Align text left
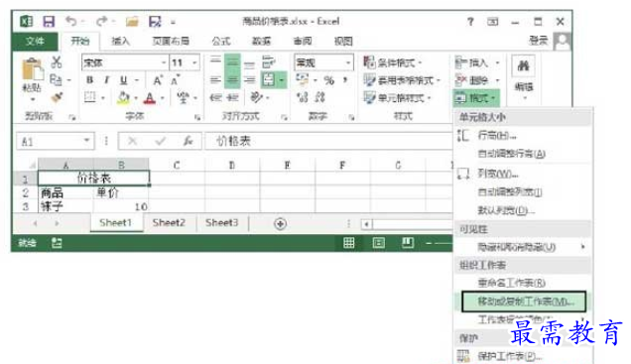 click(215, 80)
